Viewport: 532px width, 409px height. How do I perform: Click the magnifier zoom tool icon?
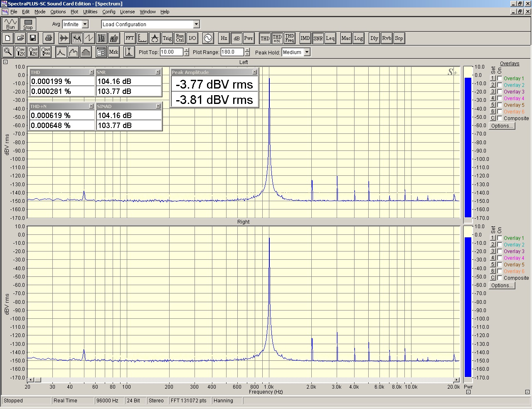pos(8,52)
